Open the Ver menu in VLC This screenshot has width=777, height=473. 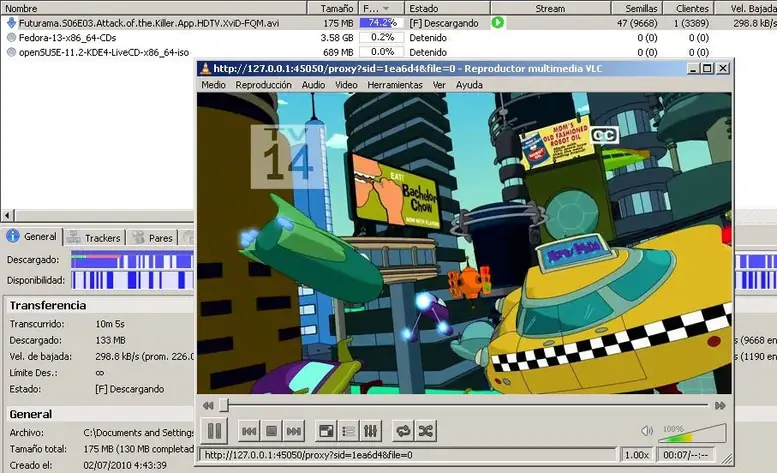click(439, 85)
